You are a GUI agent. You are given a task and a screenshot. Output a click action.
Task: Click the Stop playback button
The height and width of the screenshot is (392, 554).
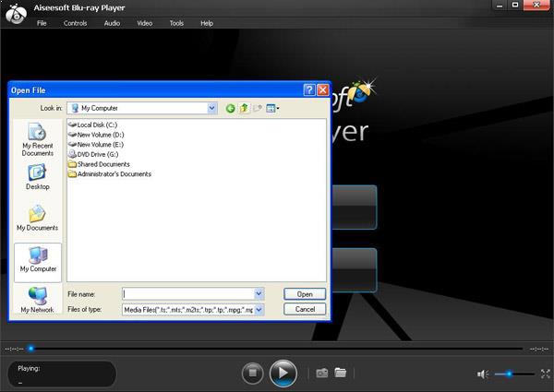pyautogui.click(x=253, y=373)
